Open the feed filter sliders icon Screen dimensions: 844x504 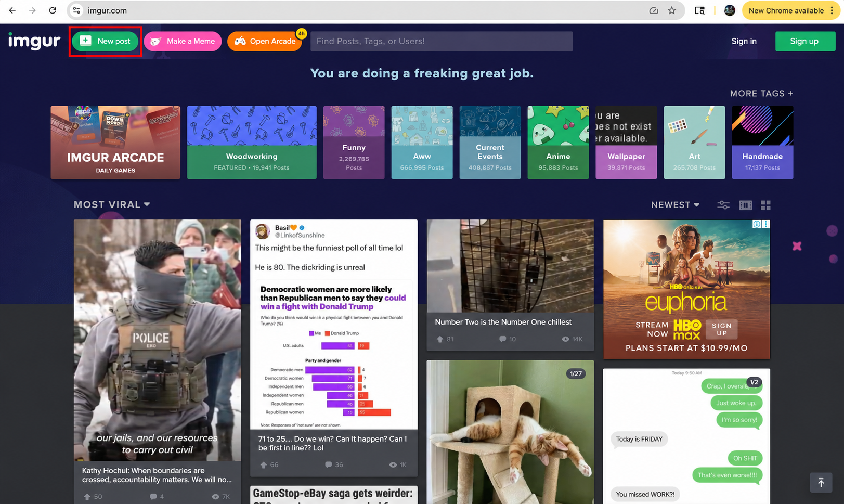point(723,205)
